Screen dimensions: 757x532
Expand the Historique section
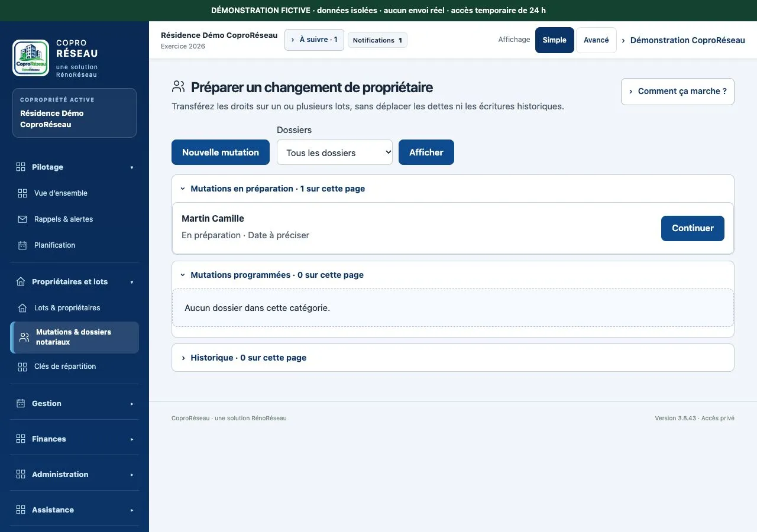pyautogui.click(x=453, y=358)
